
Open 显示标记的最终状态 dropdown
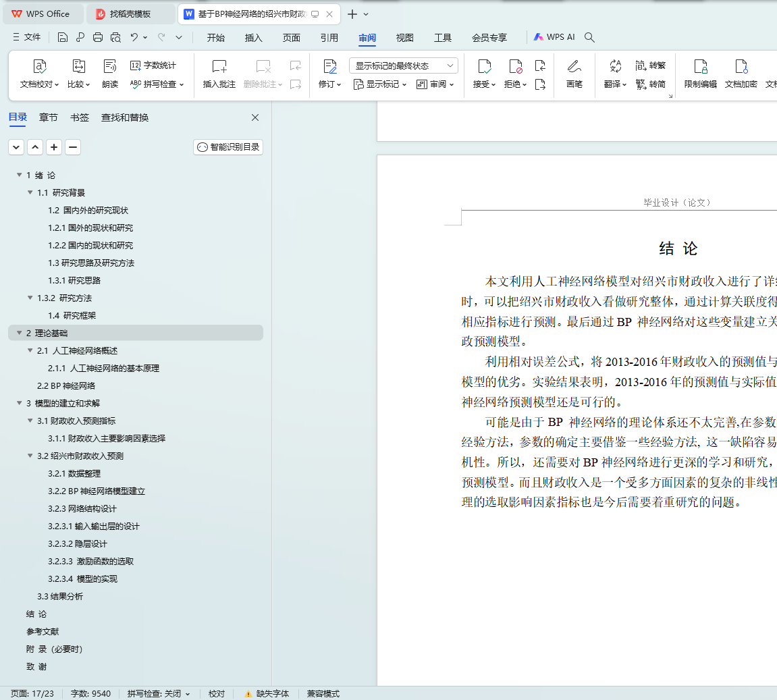[404, 65]
